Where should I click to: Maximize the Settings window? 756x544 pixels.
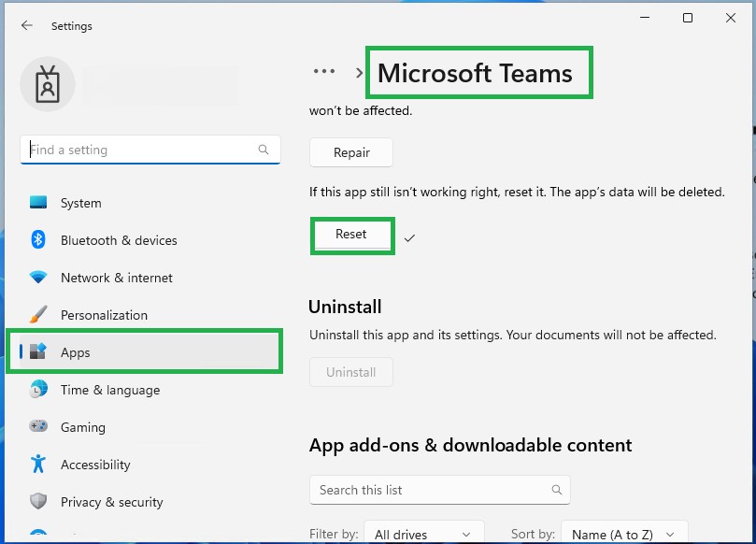coord(688,18)
